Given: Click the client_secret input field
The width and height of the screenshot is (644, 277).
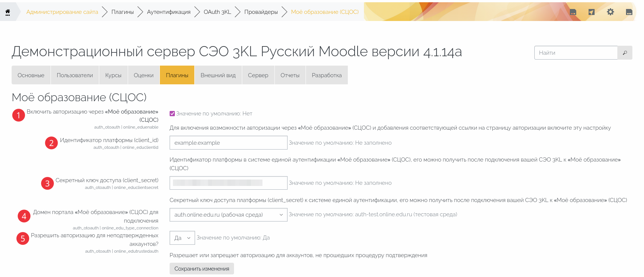Looking at the screenshot, I should coord(228,183).
